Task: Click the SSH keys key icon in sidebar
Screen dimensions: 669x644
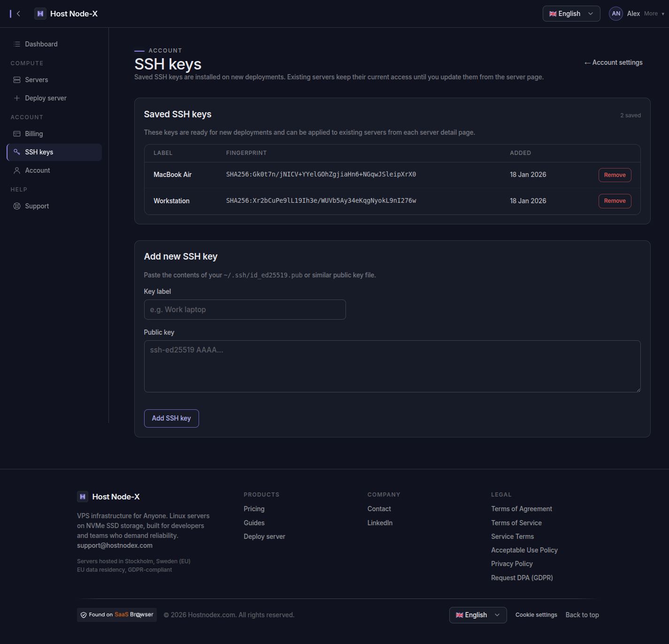Action: click(x=17, y=152)
